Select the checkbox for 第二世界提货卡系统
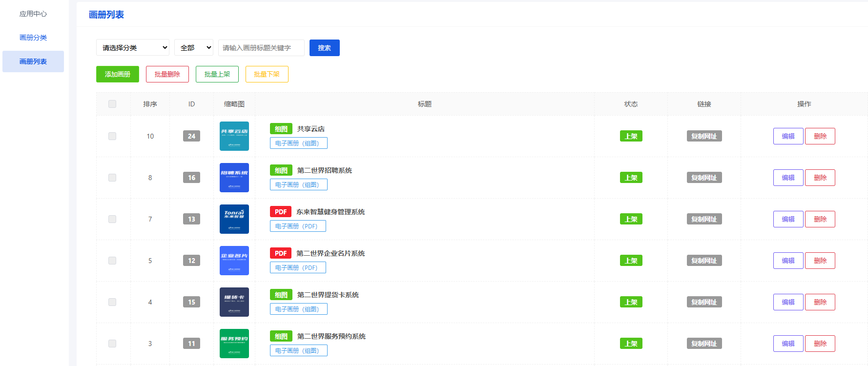The image size is (868, 366). point(112,302)
